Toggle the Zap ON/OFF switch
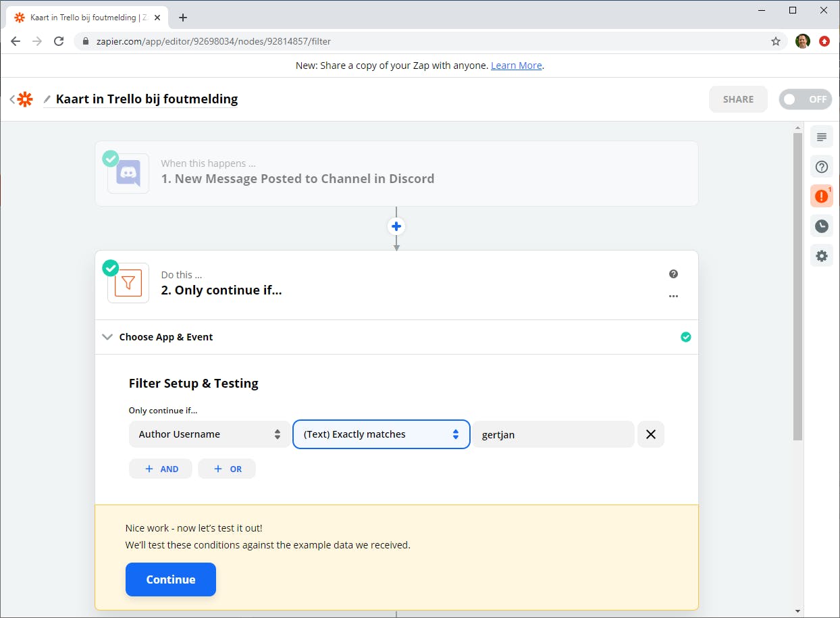 tap(805, 99)
